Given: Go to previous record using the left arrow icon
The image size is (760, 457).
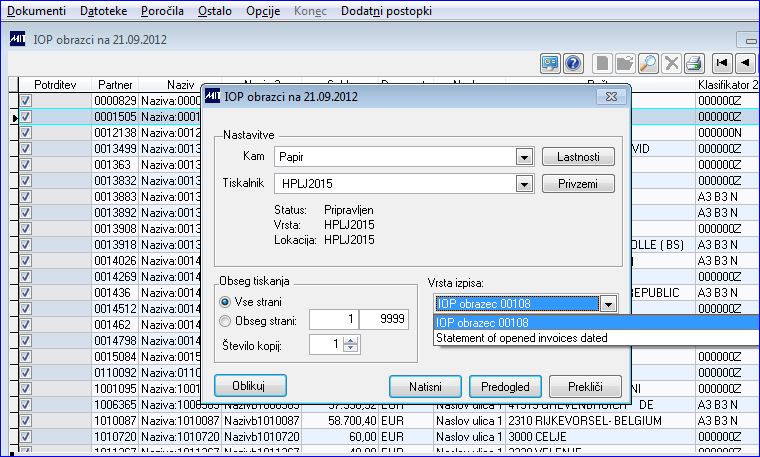Looking at the screenshot, I should click(745, 63).
